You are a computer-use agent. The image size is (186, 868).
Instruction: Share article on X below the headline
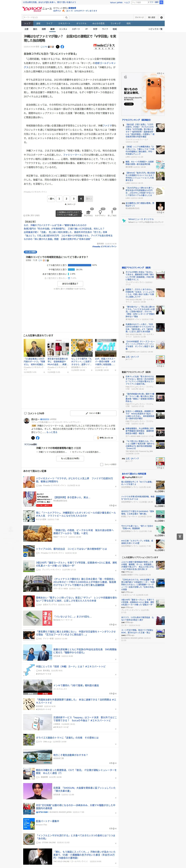(x=57, y=47)
